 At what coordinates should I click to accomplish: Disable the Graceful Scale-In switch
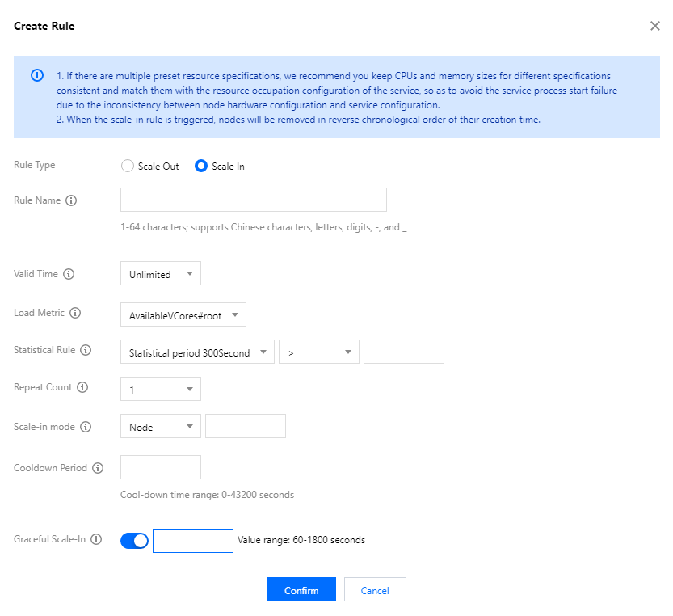tap(134, 541)
